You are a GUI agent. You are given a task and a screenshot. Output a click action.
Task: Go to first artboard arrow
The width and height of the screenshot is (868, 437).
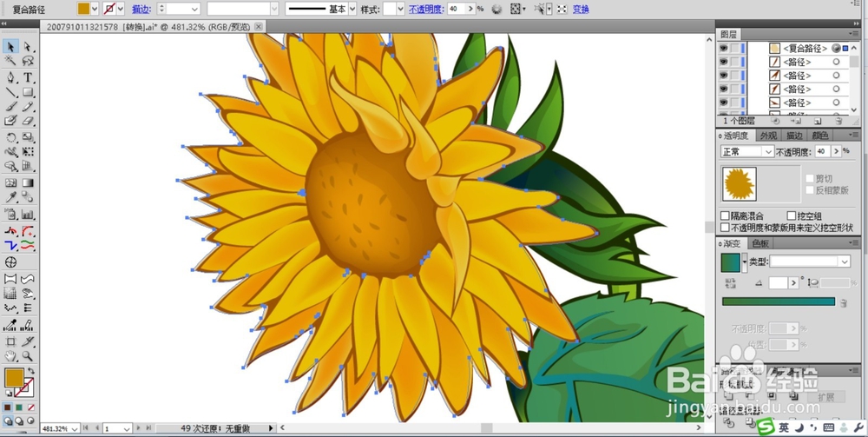click(85, 428)
